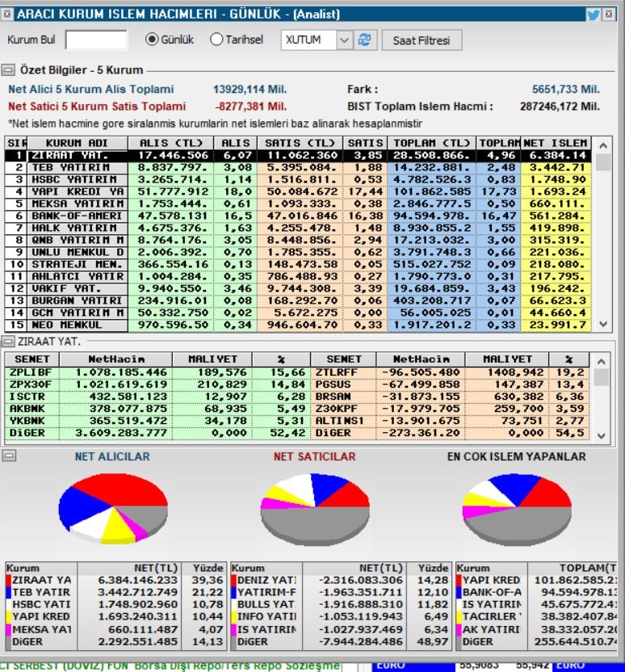The width and height of the screenshot is (625, 672).
Task: Click the ALTINS1 stock symbol
Action: click(340, 421)
